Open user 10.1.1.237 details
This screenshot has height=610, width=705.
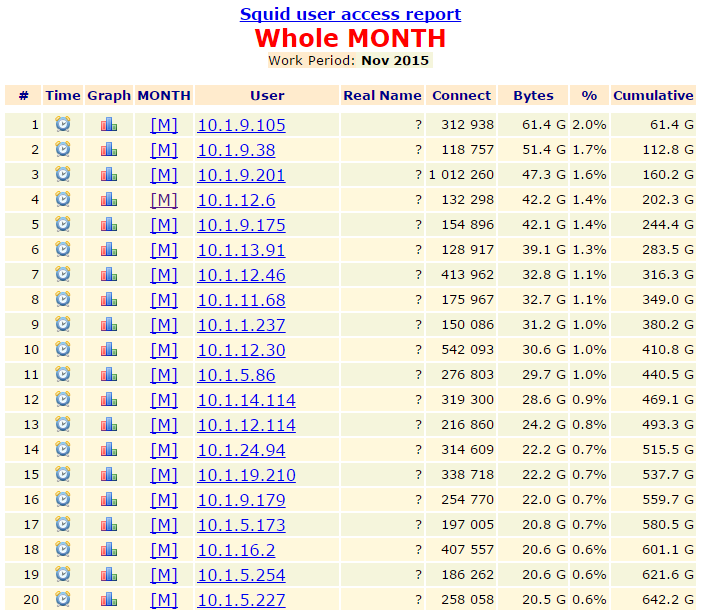click(x=241, y=325)
